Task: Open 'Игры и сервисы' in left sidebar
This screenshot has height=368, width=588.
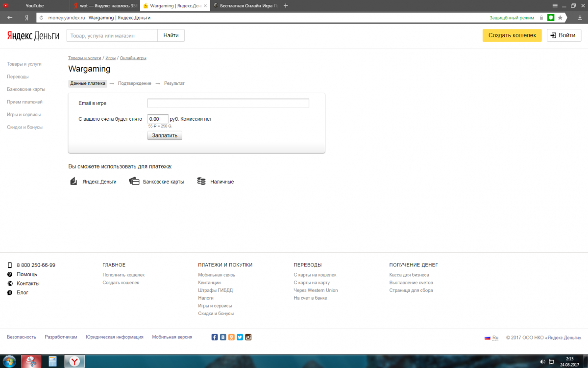Action: coord(24,114)
